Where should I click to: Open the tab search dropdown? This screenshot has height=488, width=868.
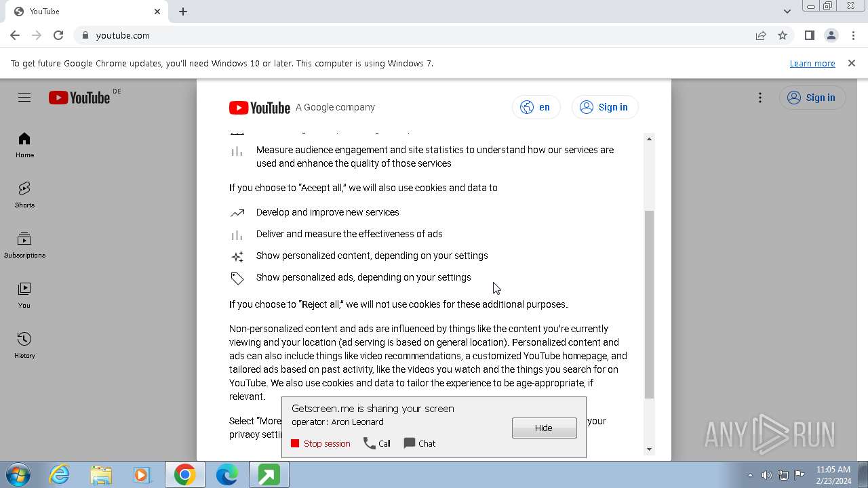787,12
